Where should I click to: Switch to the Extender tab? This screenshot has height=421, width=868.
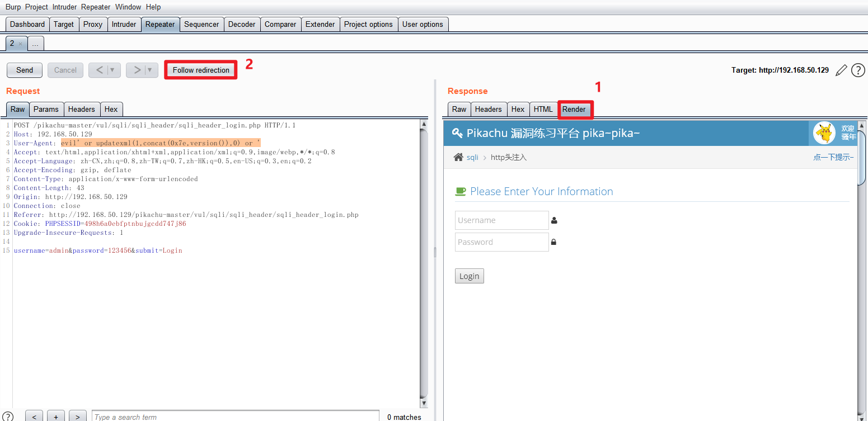pyautogui.click(x=320, y=24)
